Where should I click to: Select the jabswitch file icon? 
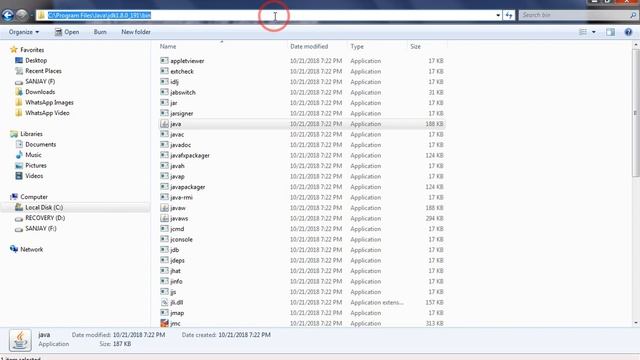point(164,92)
